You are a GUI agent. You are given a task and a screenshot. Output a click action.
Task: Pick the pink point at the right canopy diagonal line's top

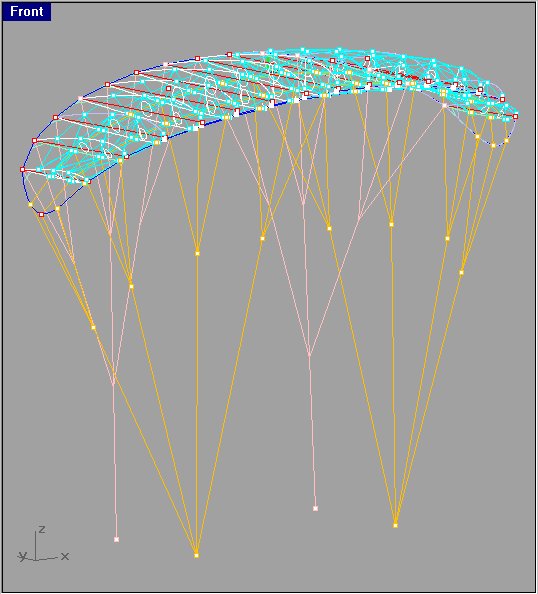tap(444, 105)
